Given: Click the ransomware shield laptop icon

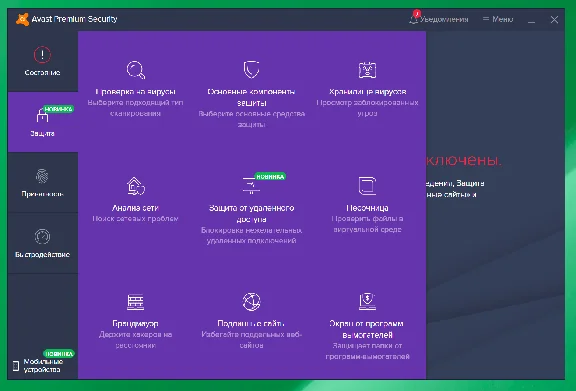Looking at the screenshot, I should [367, 302].
